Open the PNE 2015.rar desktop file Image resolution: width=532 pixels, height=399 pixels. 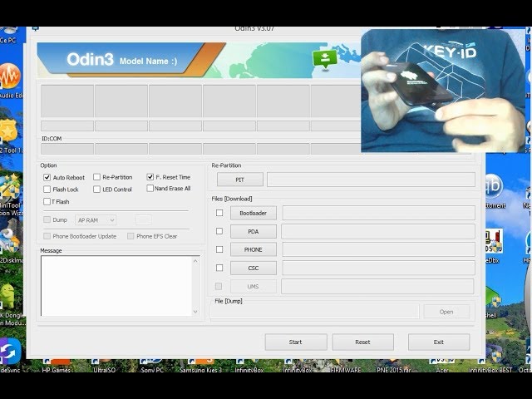coord(393,366)
